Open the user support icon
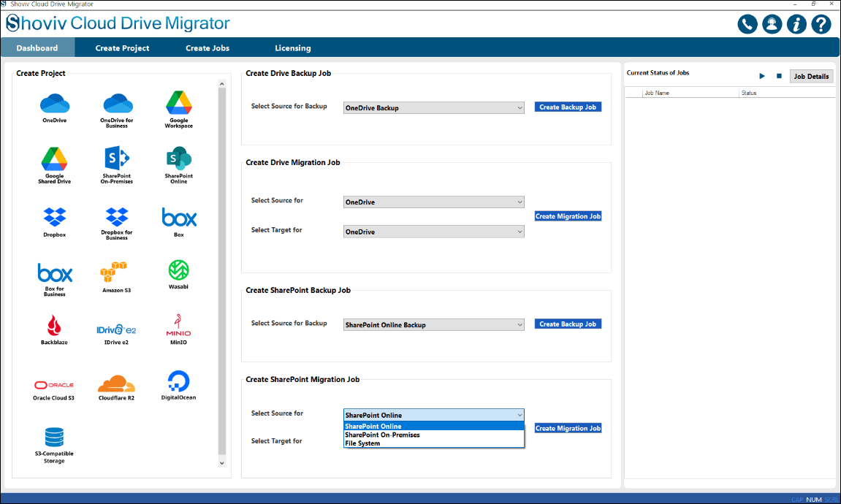The height and width of the screenshot is (504, 841). pos(772,24)
